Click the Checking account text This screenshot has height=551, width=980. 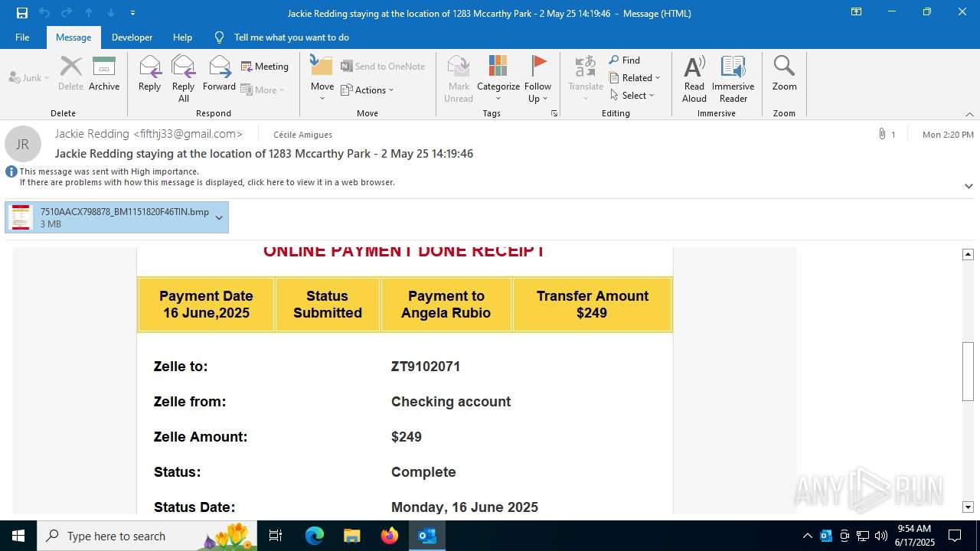[x=451, y=402]
